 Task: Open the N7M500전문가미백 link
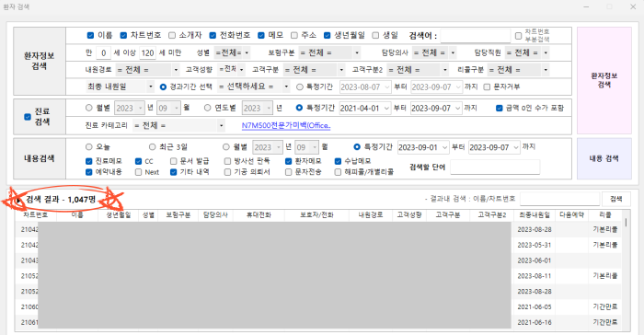tap(286, 125)
